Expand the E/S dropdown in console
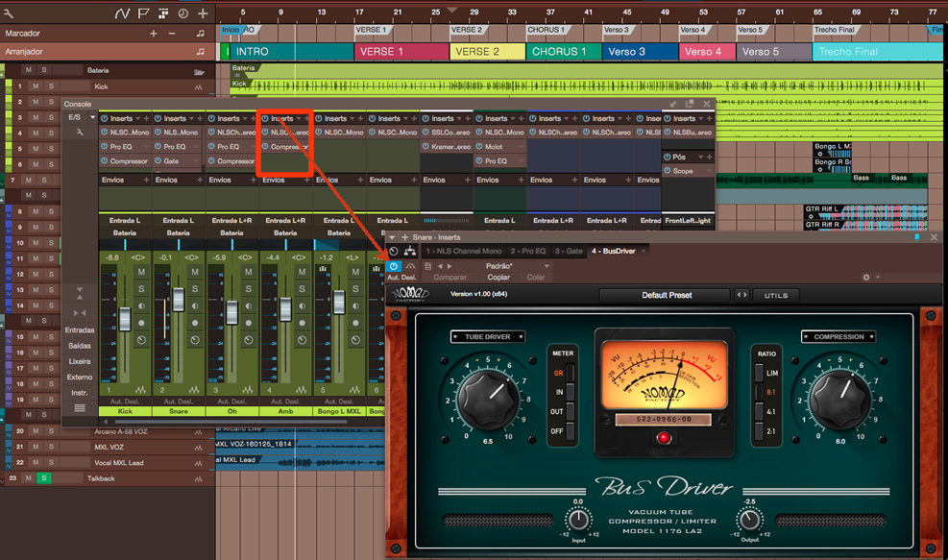 92,117
